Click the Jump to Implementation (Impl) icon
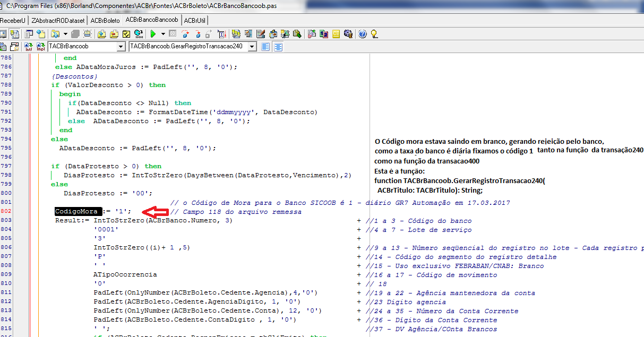 coord(41,47)
